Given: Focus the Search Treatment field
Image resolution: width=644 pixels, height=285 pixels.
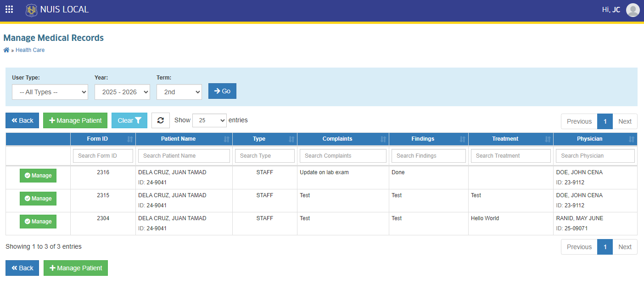Looking at the screenshot, I should (511, 156).
